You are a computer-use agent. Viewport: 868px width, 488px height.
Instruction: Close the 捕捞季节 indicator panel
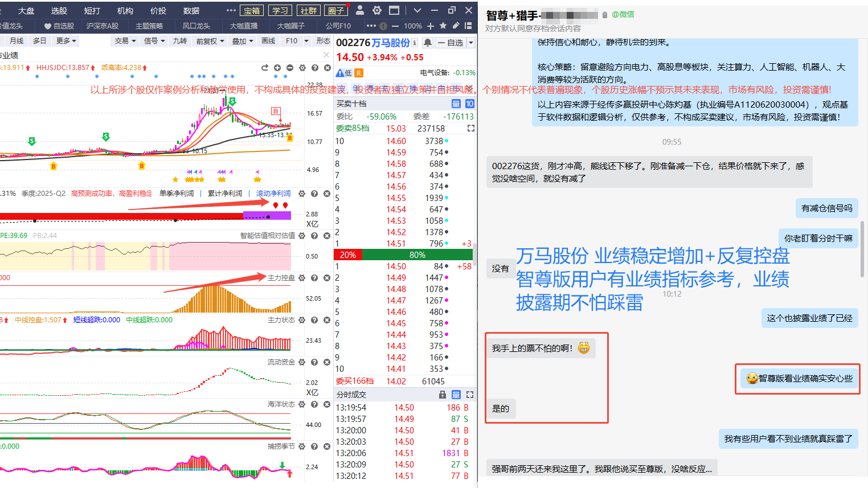point(327,446)
